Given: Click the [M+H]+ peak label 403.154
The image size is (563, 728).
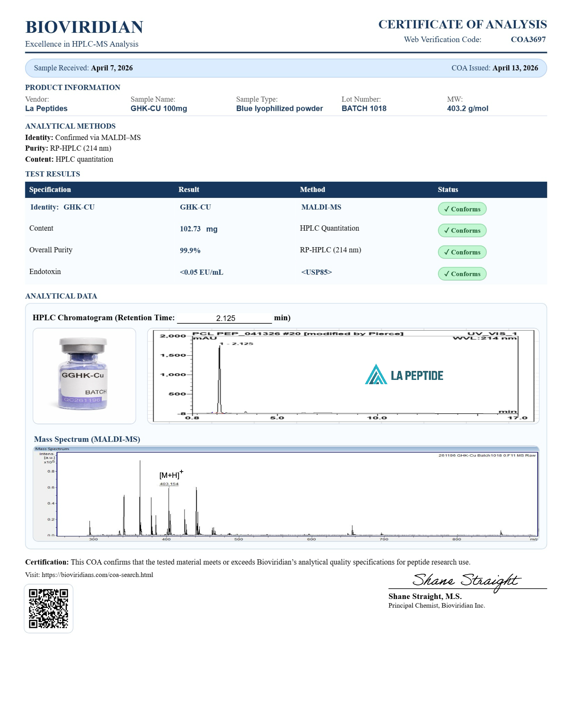Looking at the screenshot, I should (169, 484).
